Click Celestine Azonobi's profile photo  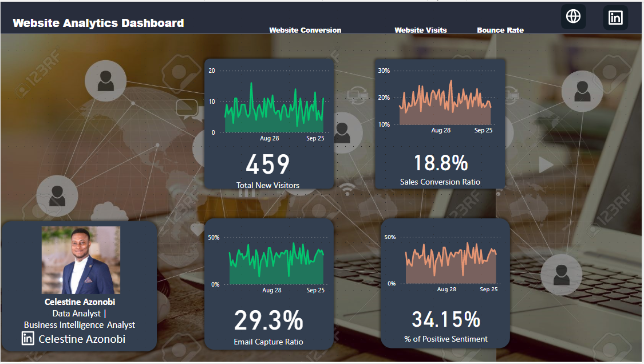tap(80, 259)
